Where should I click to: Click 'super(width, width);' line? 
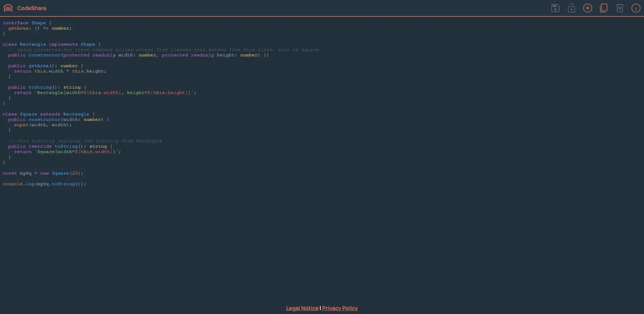[x=43, y=125]
